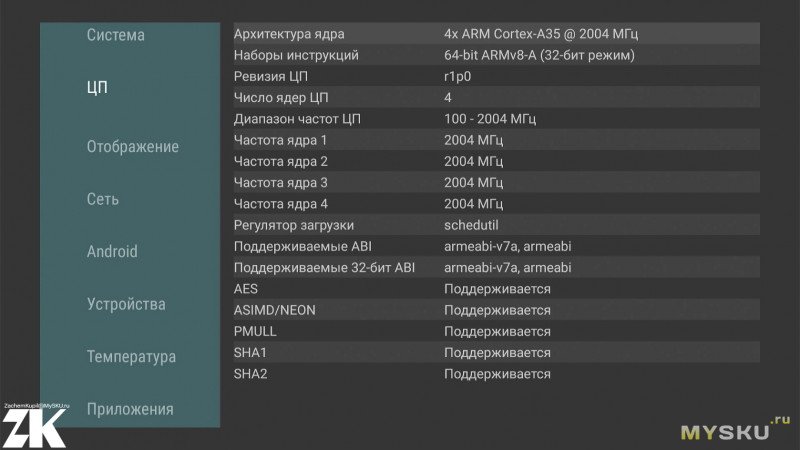
Task: Open the Температура section
Action: (x=131, y=357)
